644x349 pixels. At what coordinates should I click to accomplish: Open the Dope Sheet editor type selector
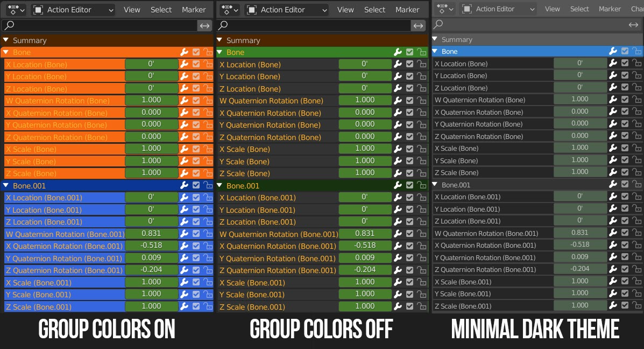16,9
